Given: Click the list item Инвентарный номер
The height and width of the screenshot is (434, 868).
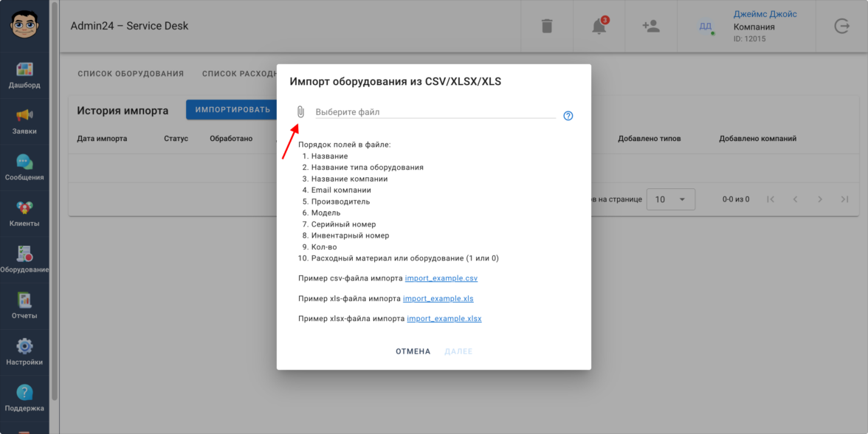Looking at the screenshot, I should click(x=350, y=235).
